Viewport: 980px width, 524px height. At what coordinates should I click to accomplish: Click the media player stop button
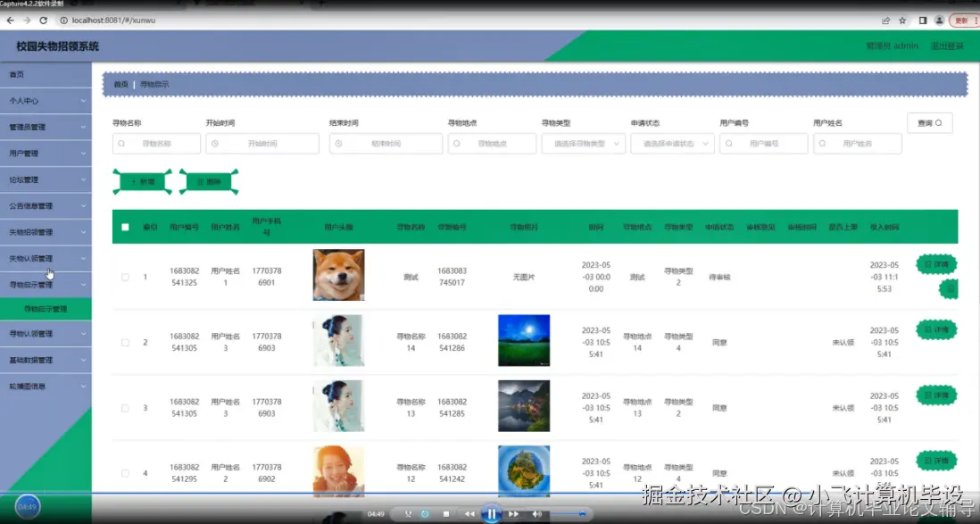click(x=445, y=514)
